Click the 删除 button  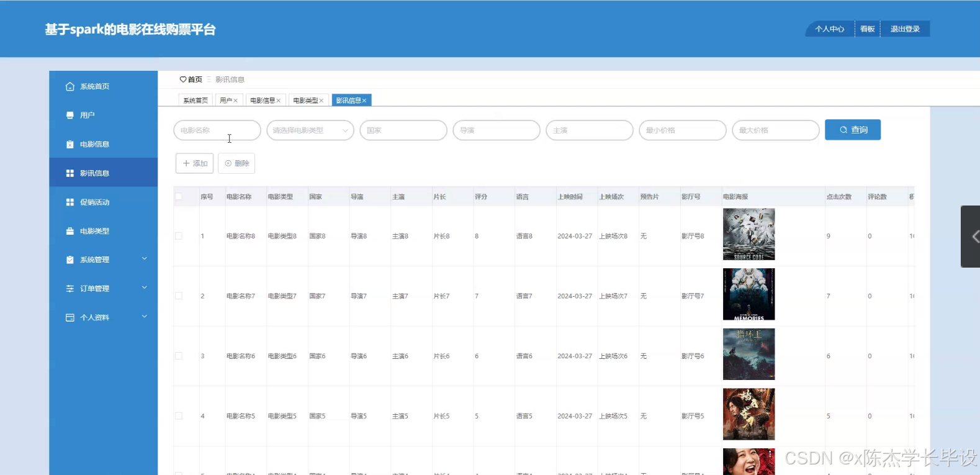click(x=236, y=163)
